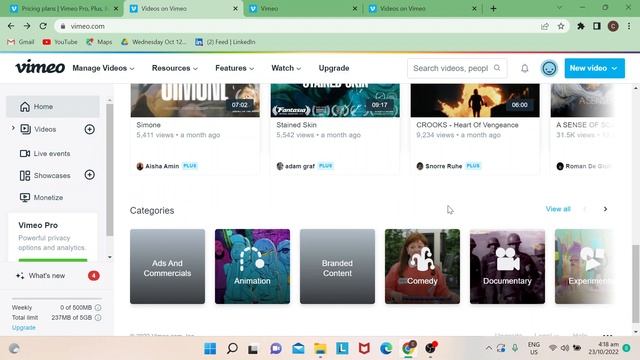Open Manage Videos dropdown
The height and width of the screenshot is (360, 640).
point(103,68)
